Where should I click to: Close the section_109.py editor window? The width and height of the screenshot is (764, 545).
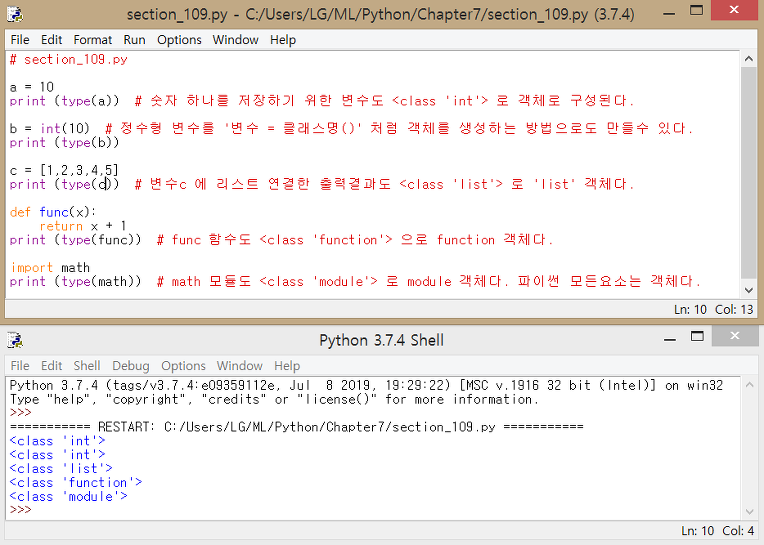point(734,10)
